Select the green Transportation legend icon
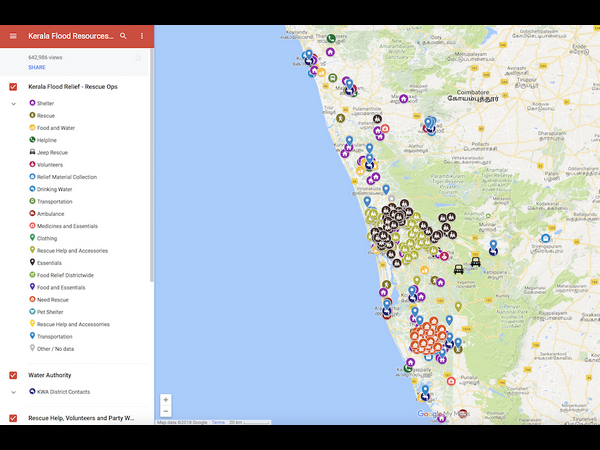The height and width of the screenshot is (450, 600). [32, 201]
